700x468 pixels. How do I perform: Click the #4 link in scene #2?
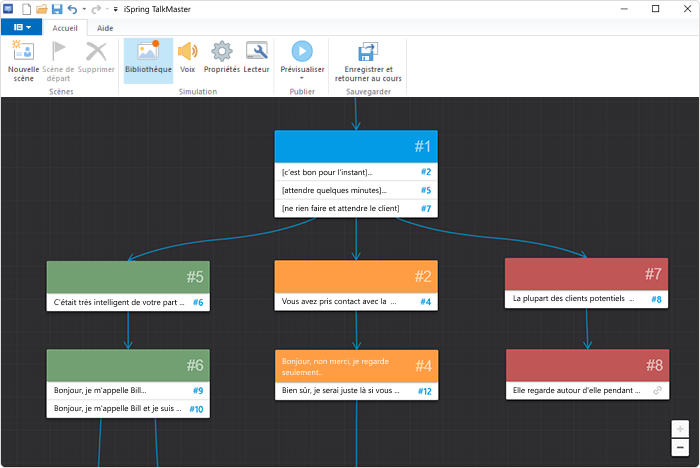tap(426, 302)
